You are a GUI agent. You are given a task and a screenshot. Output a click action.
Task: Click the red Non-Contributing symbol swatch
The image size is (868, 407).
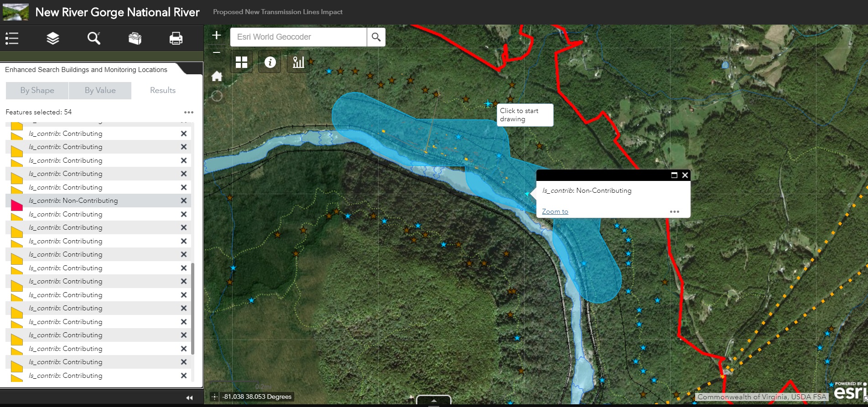click(16, 205)
